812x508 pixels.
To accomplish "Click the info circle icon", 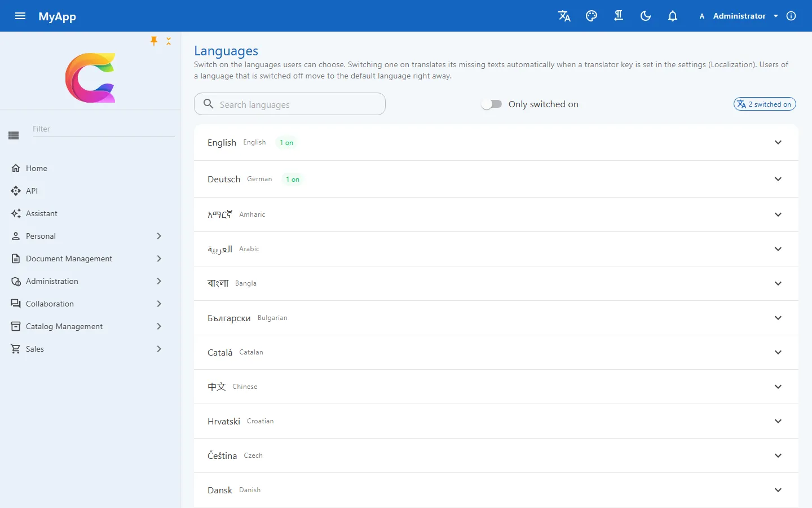I will click(791, 16).
